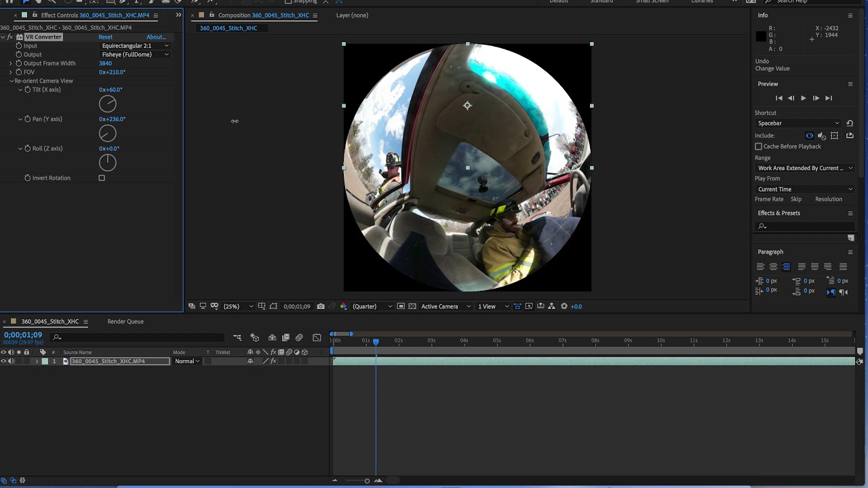Toggle the VR Converter effect fx switch
Screen dimensions: 868x488
coord(9,37)
